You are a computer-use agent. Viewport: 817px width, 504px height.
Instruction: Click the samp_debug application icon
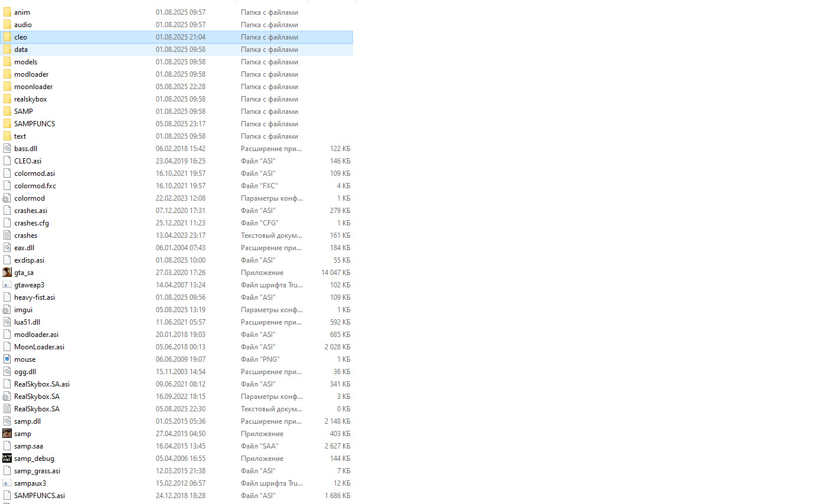coord(7,459)
